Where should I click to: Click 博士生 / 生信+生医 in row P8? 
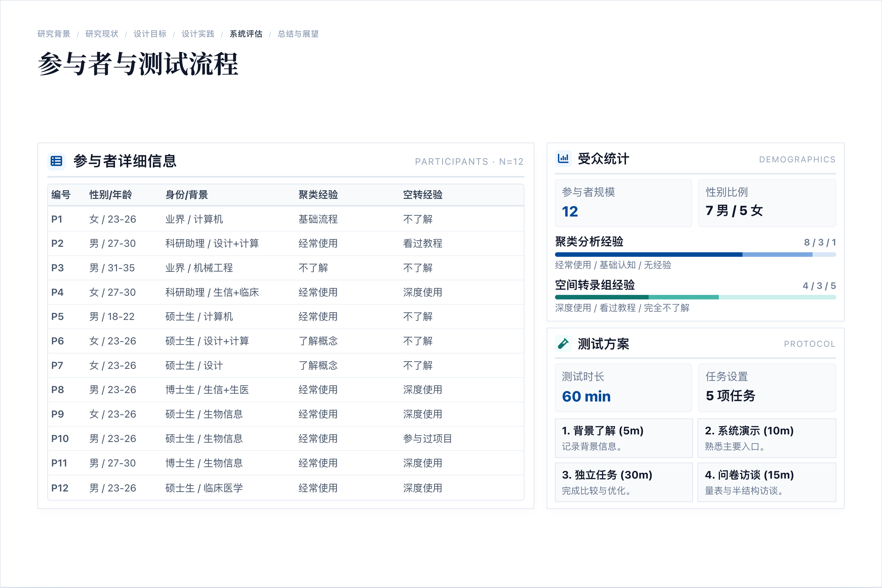pos(207,390)
